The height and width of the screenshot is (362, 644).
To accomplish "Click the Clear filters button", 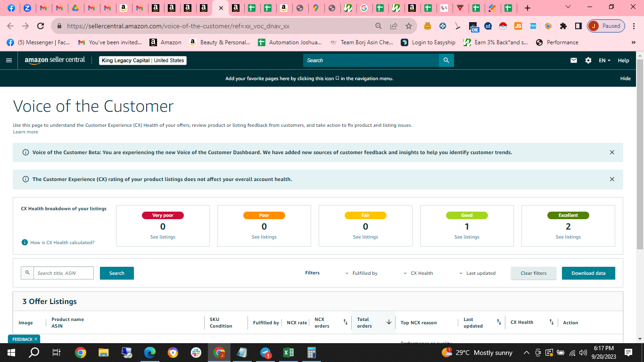I will 534,273.
